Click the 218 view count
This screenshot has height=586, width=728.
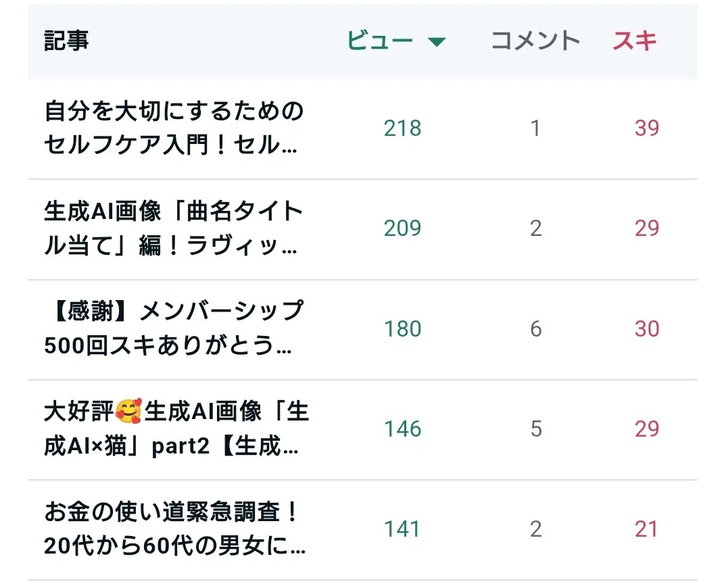click(403, 128)
